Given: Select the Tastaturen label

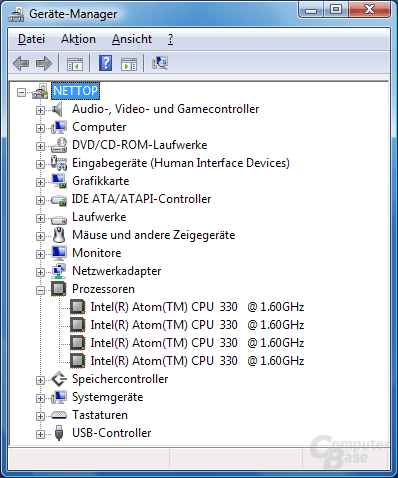Looking at the screenshot, I should click(x=100, y=415).
